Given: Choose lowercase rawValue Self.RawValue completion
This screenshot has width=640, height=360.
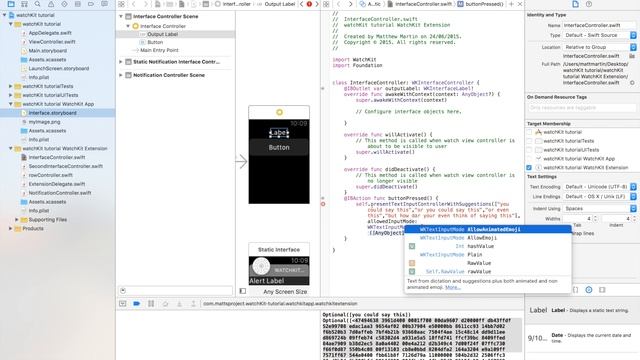Looking at the screenshot, I should [488, 271].
